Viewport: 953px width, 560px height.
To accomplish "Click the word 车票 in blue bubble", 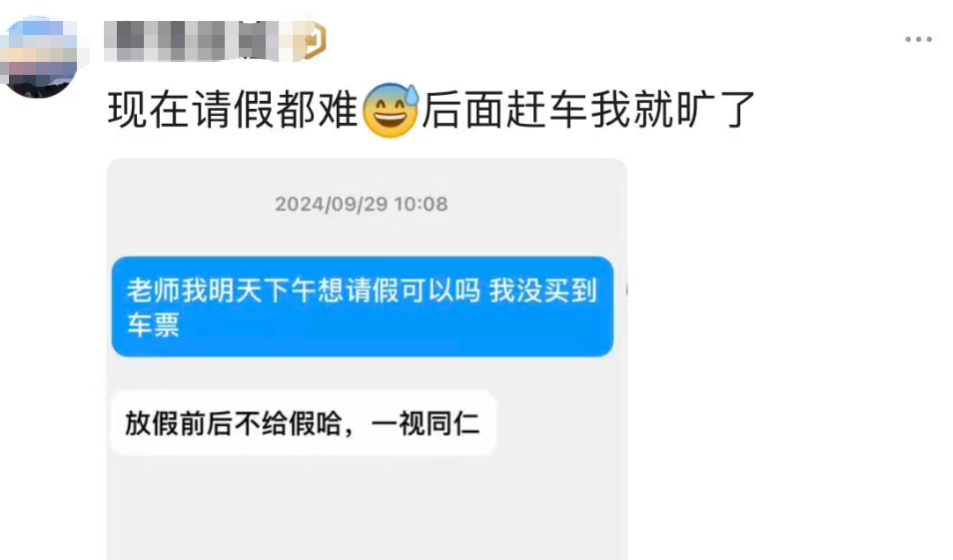I will tap(153, 324).
